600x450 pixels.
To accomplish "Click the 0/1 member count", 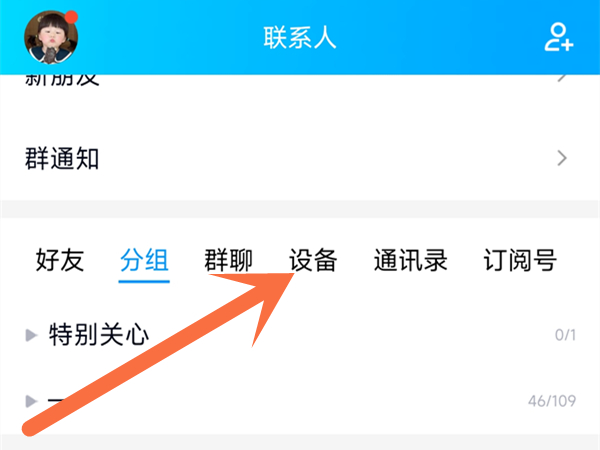I will pos(565,335).
